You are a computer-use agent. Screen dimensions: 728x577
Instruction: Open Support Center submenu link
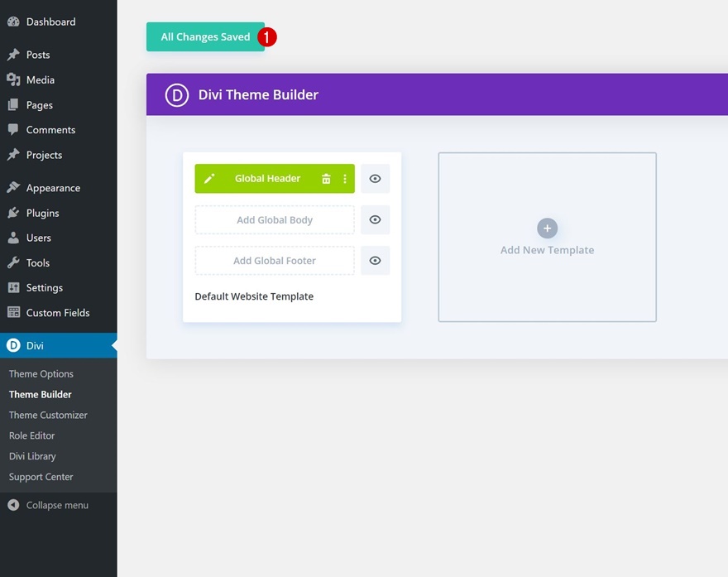(41, 477)
